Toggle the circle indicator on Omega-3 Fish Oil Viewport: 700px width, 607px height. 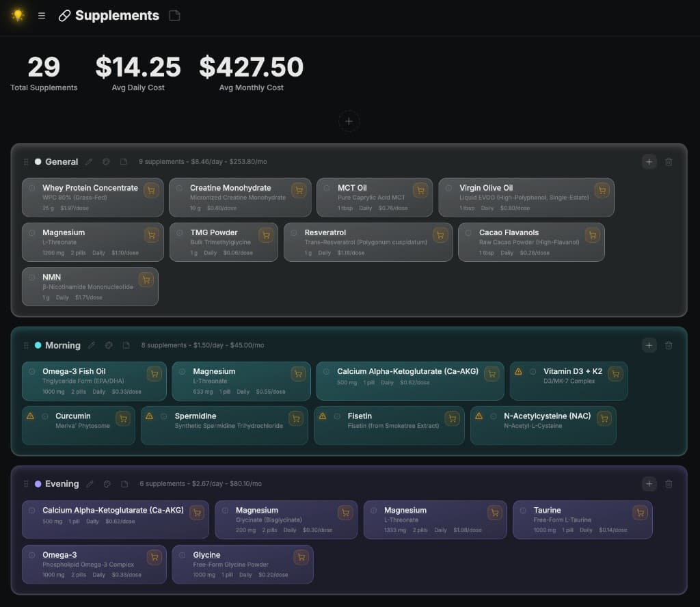[32, 371]
